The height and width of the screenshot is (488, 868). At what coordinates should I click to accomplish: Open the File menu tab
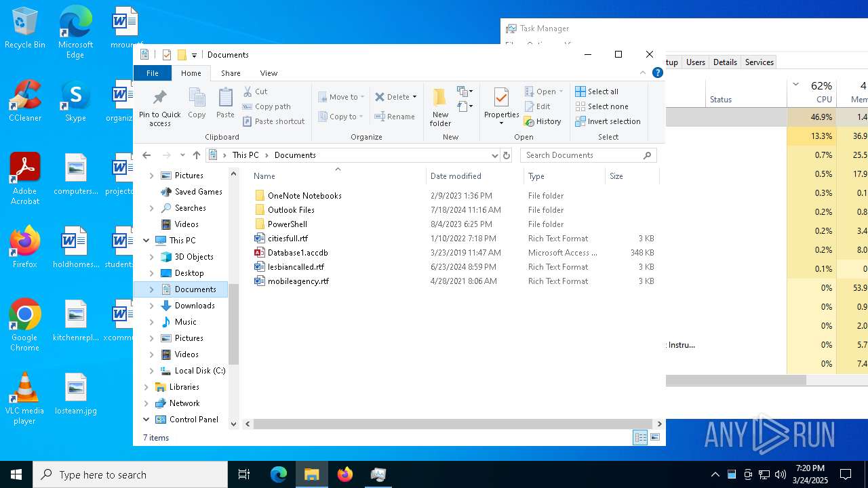coord(153,73)
